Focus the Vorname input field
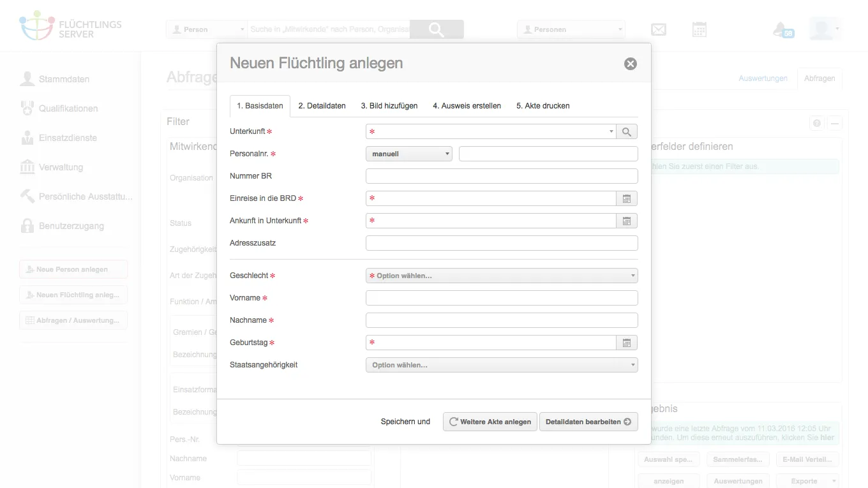This screenshot has height=488, width=868. tap(502, 298)
